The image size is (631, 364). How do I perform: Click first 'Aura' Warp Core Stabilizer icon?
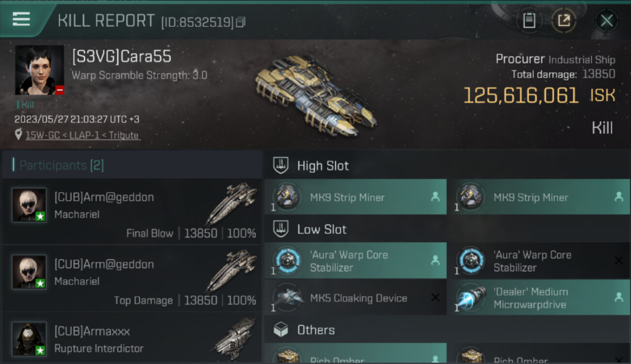click(286, 261)
